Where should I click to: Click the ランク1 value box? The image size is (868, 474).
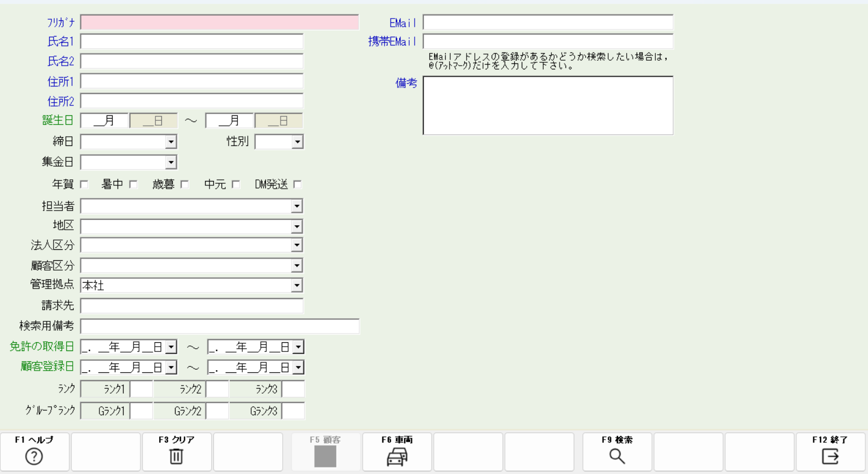[141, 389]
